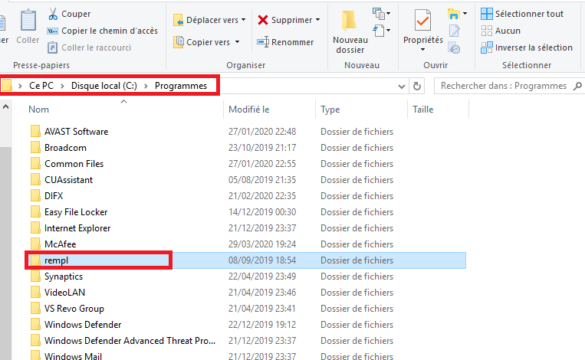Screen dimensions: 585x360
Task: Select the Windows Mail folder
Action: tap(73, 356)
